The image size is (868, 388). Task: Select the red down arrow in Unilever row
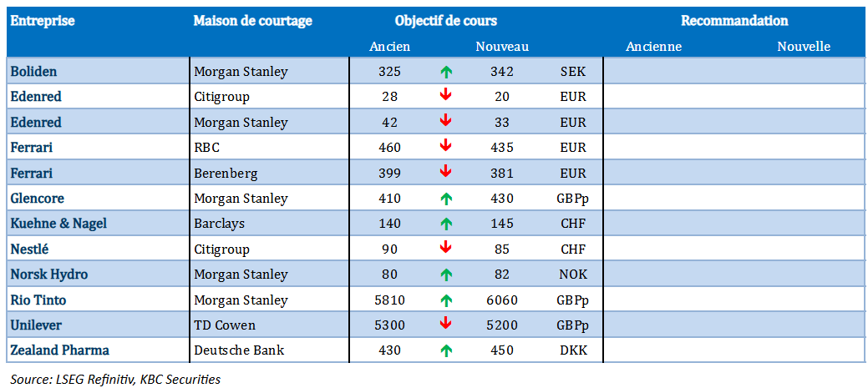[446, 325]
